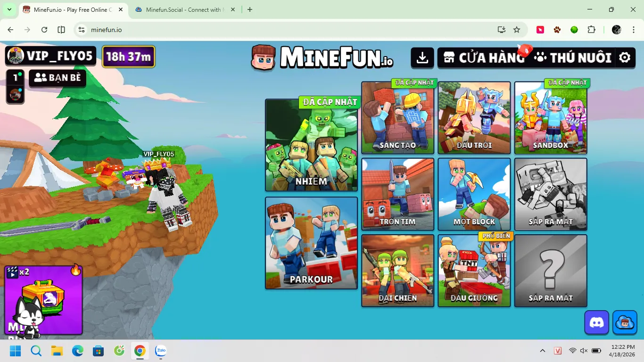Open a new browser tab

click(x=250, y=9)
